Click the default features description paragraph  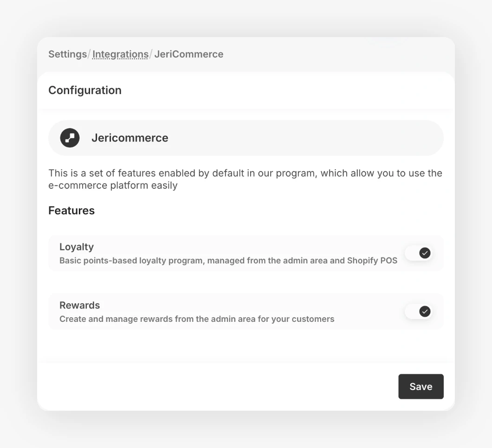coord(246,179)
